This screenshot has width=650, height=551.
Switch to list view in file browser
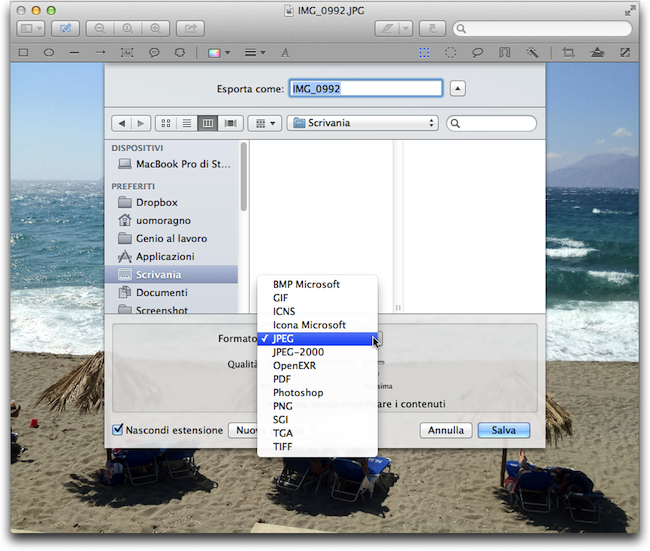click(187, 123)
